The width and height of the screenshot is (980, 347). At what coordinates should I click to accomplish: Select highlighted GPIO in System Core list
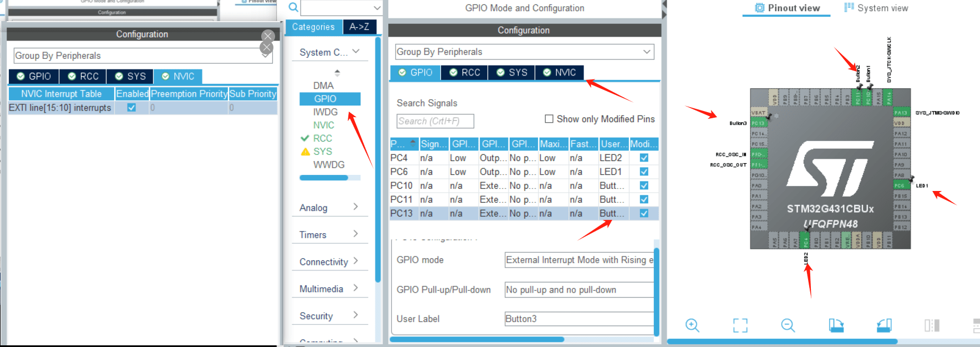pyautogui.click(x=330, y=99)
